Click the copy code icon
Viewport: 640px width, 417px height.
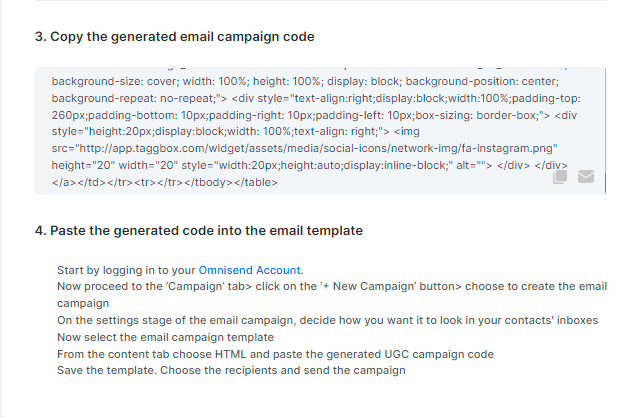point(561,177)
